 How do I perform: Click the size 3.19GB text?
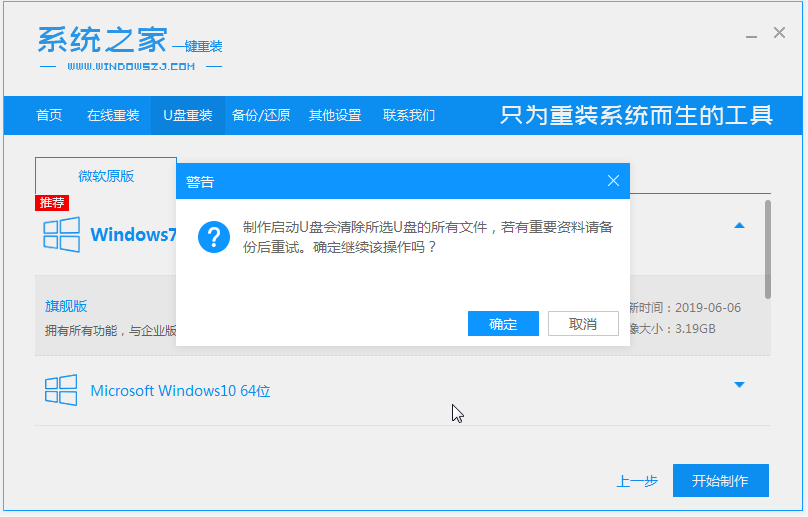tap(695, 328)
